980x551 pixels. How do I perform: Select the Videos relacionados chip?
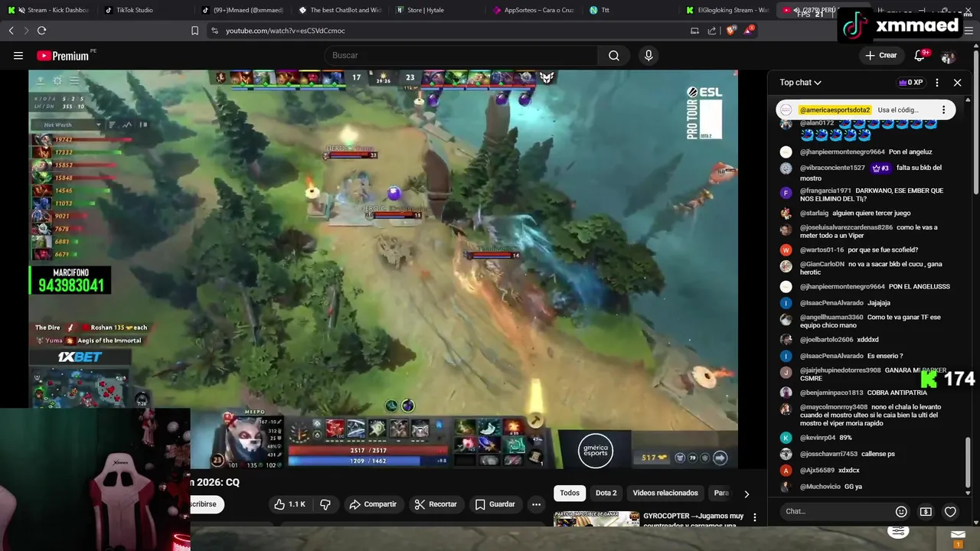tap(665, 494)
